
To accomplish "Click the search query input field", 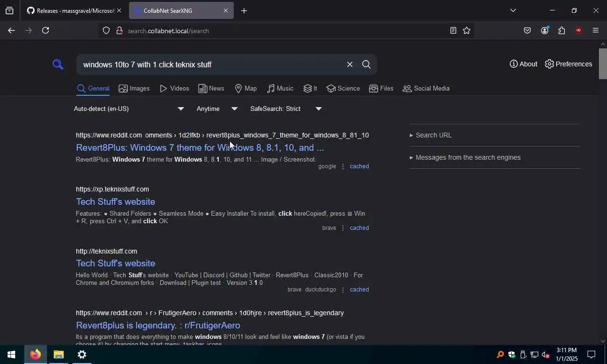I will tap(211, 64).
